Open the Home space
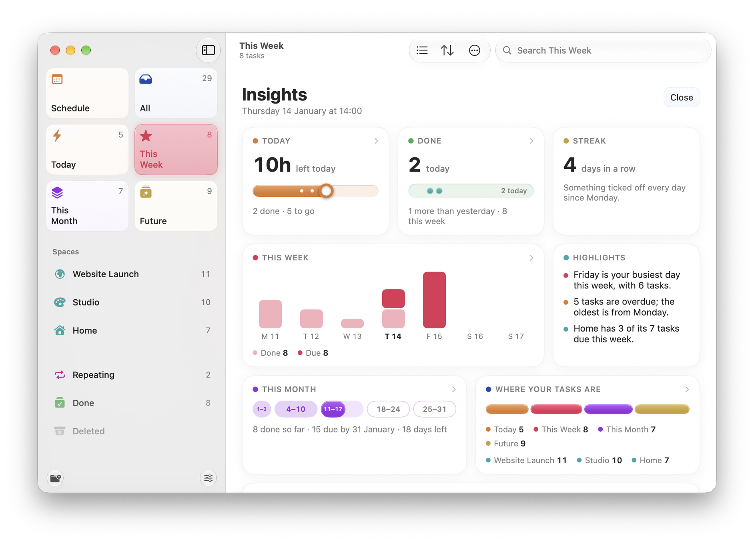Viewport: 754px width, 560px height. point(132,330)
